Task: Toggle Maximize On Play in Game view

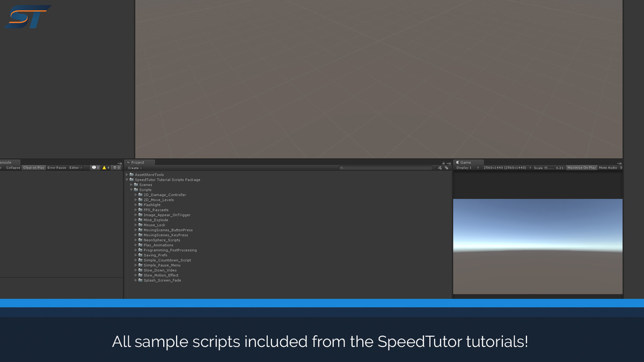Action: 583,167
